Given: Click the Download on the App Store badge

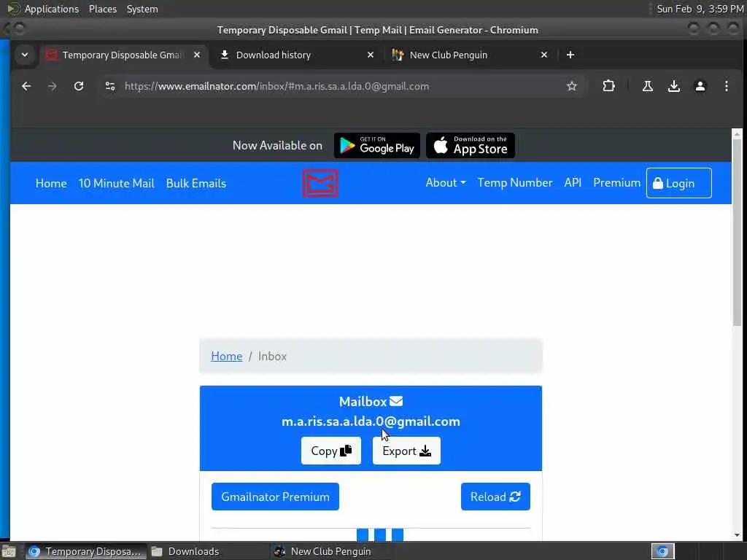Looking at the screenshot, I should pyautogui.click(x=471, y=145).
